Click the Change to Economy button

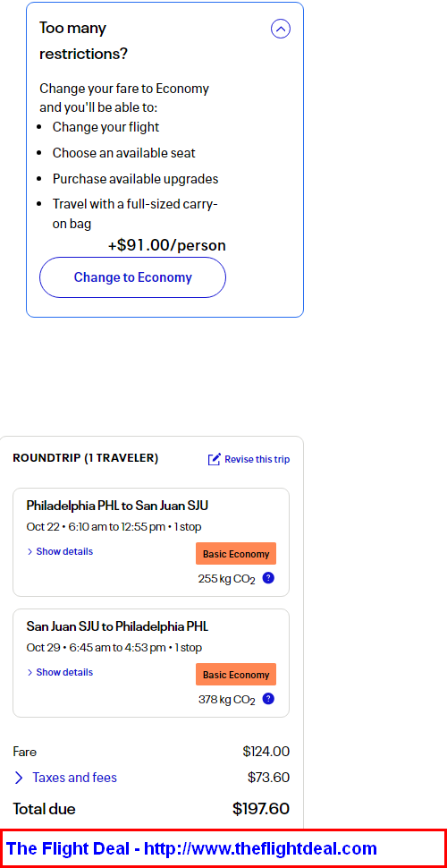[x=133, y=277]
